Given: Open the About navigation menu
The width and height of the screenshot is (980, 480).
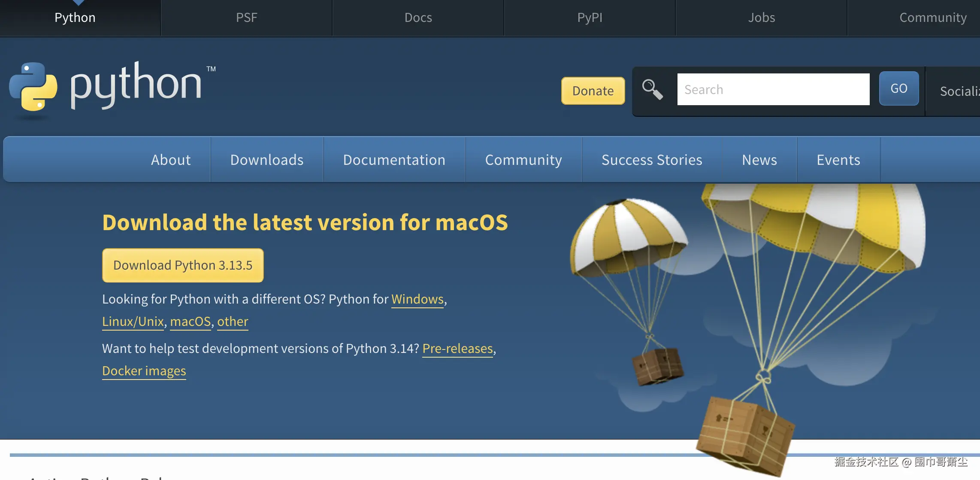Looking at the screenshot, I should (171, 160).
